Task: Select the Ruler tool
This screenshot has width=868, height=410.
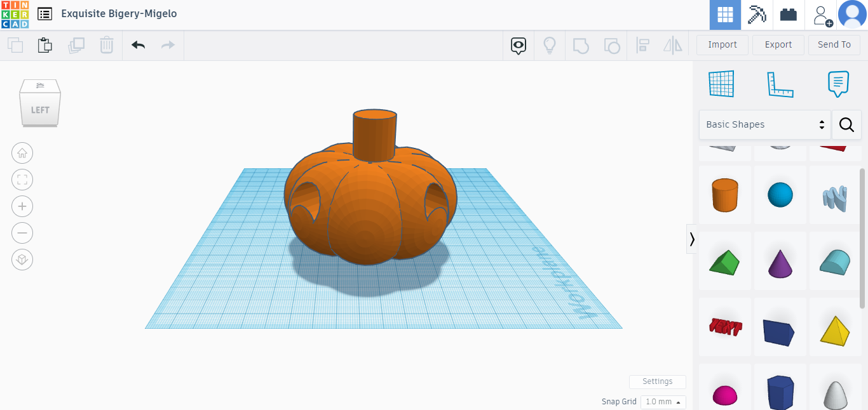Action: pos(780,84)
